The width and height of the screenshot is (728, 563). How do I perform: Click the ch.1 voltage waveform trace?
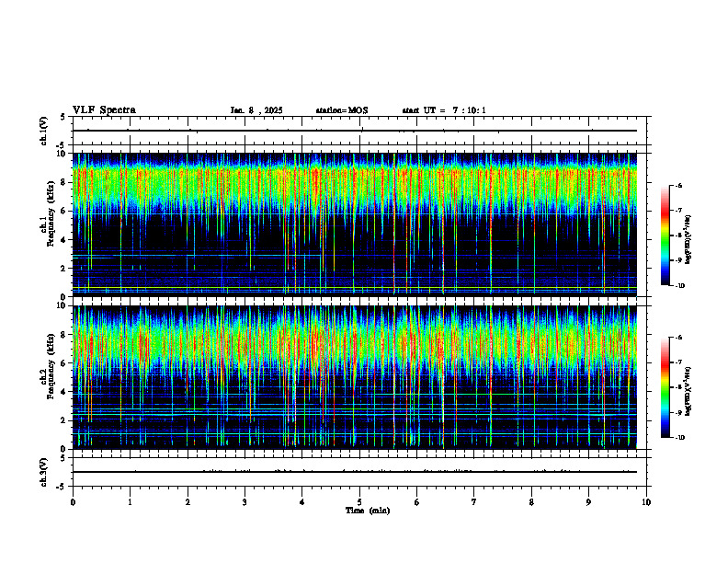tap(355, 131)
